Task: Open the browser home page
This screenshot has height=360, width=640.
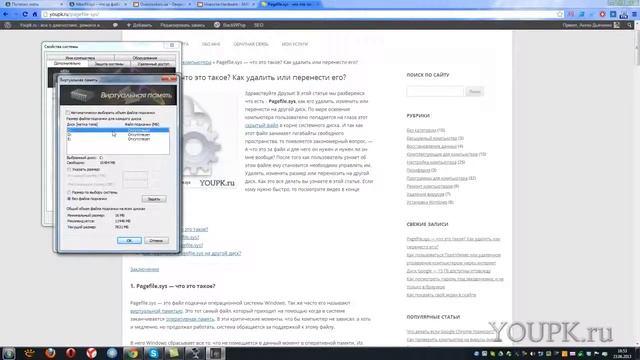Action: (35, 14)
